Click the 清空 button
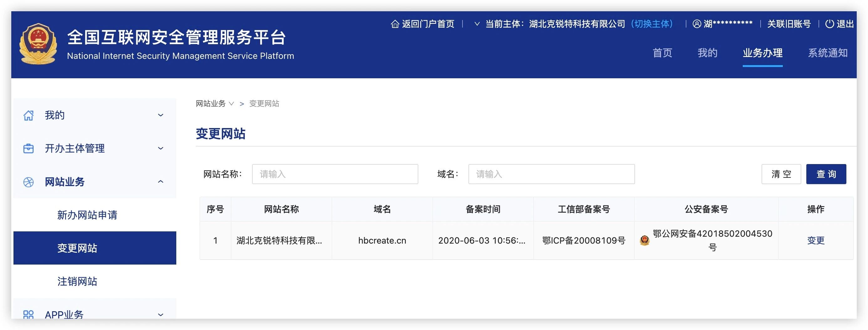 pyautogui.click(x=781, y=174)
